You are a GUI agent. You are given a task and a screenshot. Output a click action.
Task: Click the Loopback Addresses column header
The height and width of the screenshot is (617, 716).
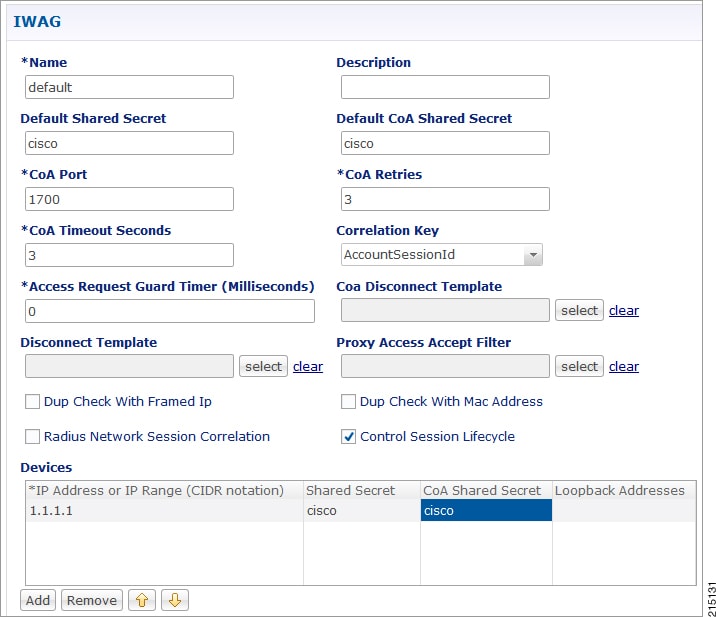click(x=624, y=490)
